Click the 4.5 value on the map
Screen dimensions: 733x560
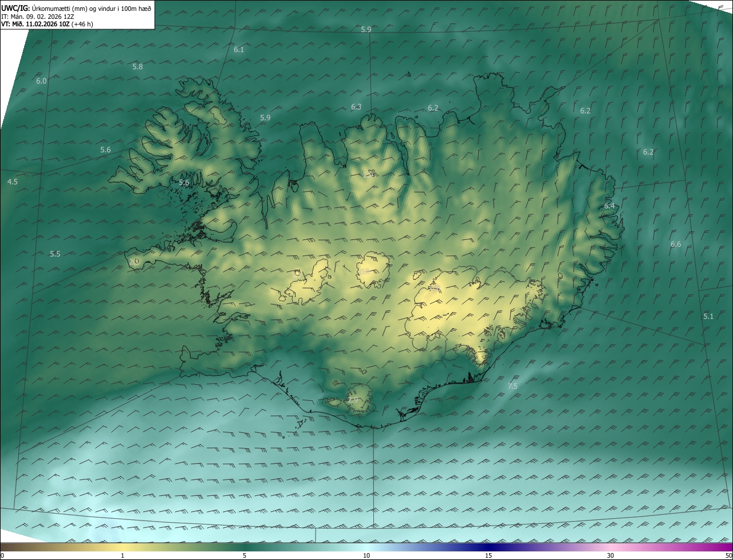[x=13, y=182]
